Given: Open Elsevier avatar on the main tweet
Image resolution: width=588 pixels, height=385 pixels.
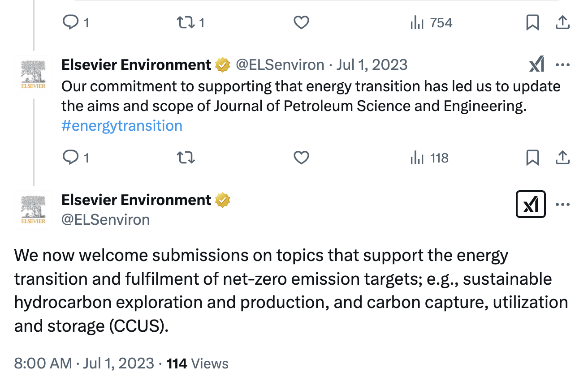Looking at the screenshot, I should (x=33, y=210).
